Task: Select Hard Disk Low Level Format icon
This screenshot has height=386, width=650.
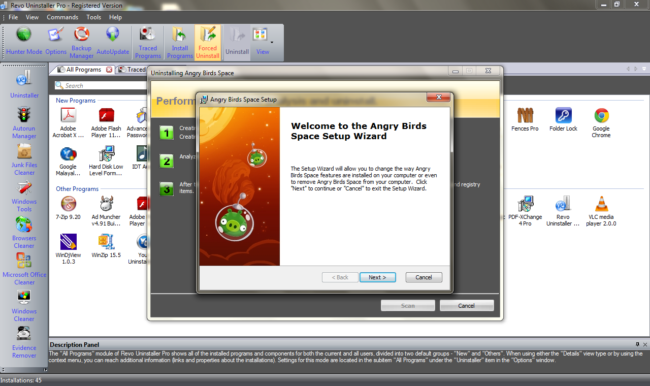Action: (106, 161)
